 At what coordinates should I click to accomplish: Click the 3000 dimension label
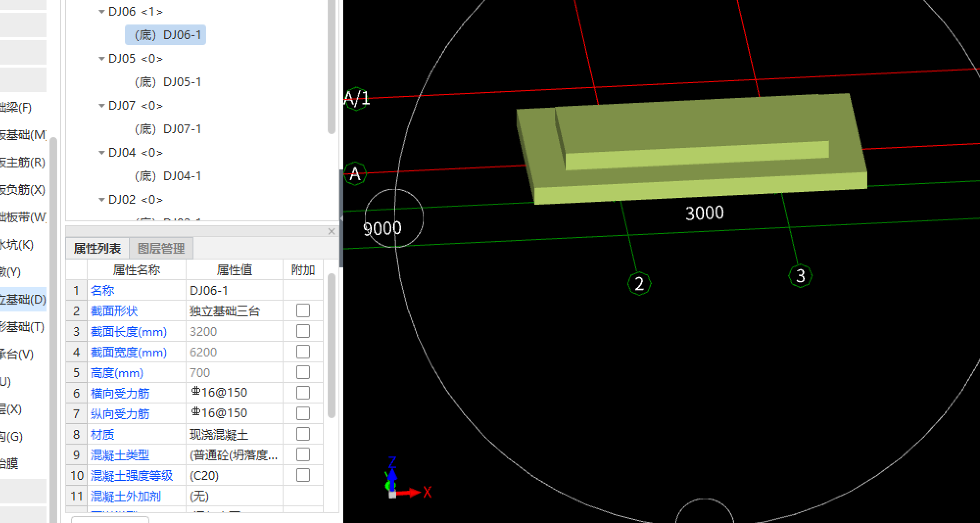coord(704,213)
